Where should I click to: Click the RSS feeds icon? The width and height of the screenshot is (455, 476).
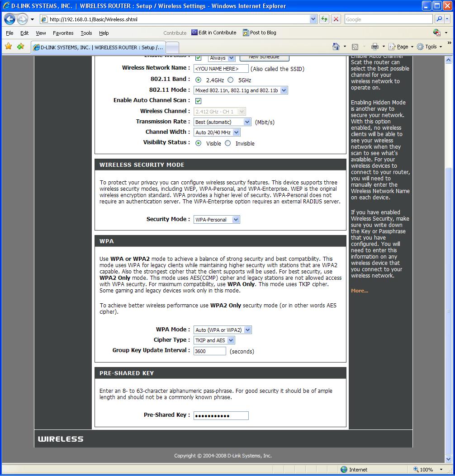[x=355, y=47]
